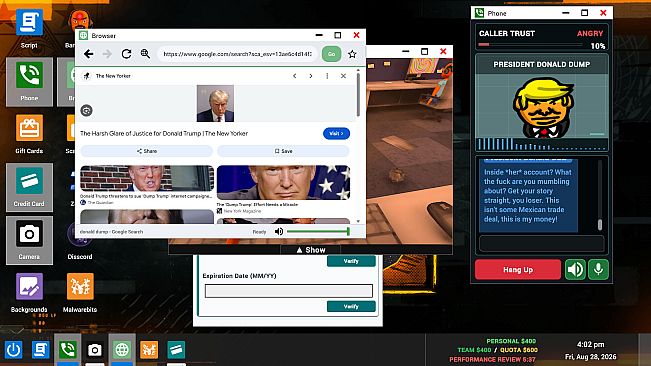Open Credit Card app from the taskbar

(x=176, y=349)
